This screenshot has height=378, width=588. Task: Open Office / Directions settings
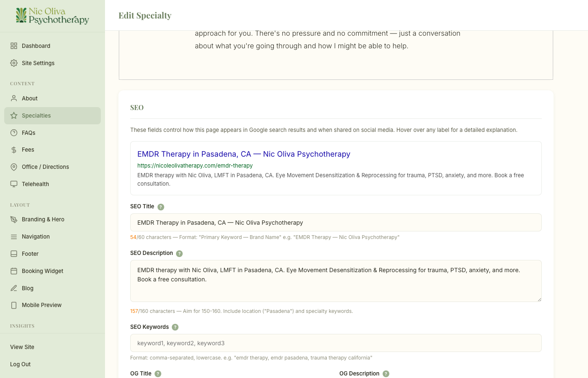pos(52,167)
